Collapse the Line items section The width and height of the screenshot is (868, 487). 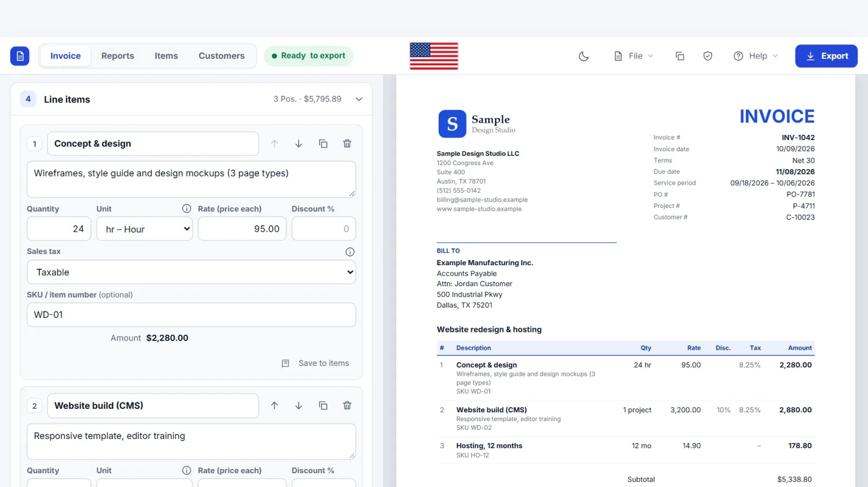click(x=359, y=99)
